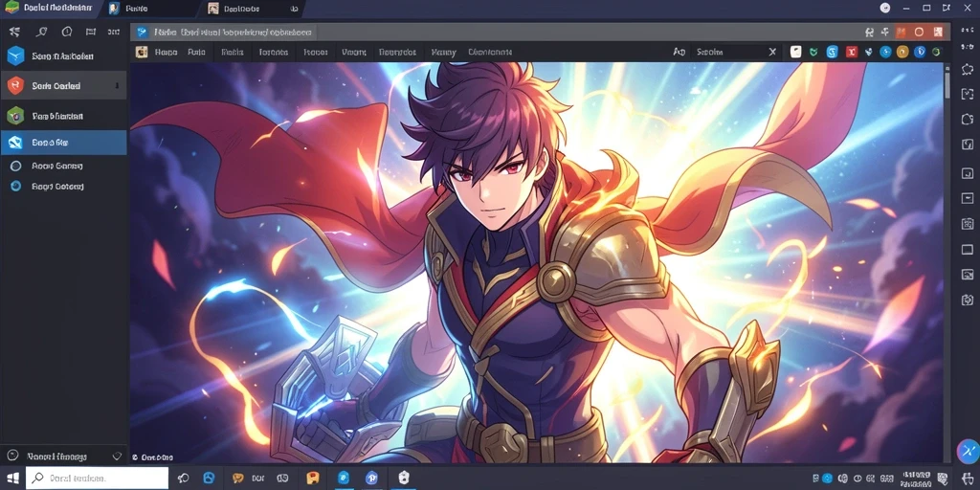Select the highlighted blue sidebar item

tap(64, 143)
